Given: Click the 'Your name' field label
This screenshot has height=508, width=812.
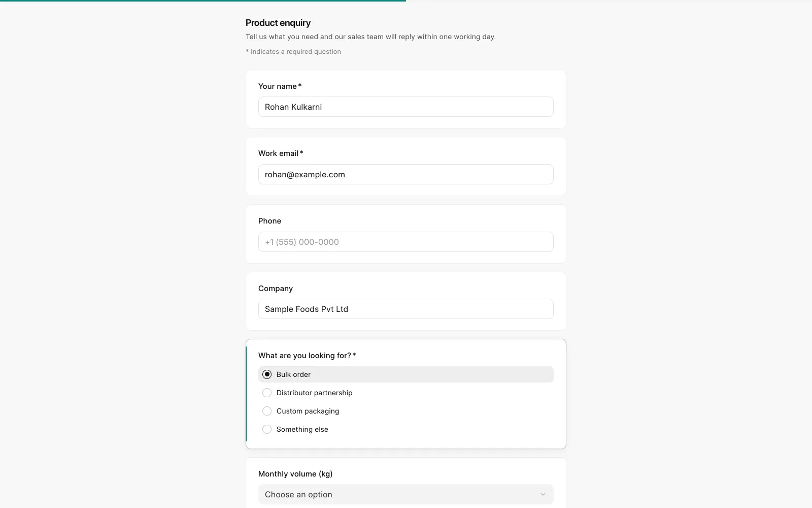Looking at the screenshot, I should coord(280,86).
